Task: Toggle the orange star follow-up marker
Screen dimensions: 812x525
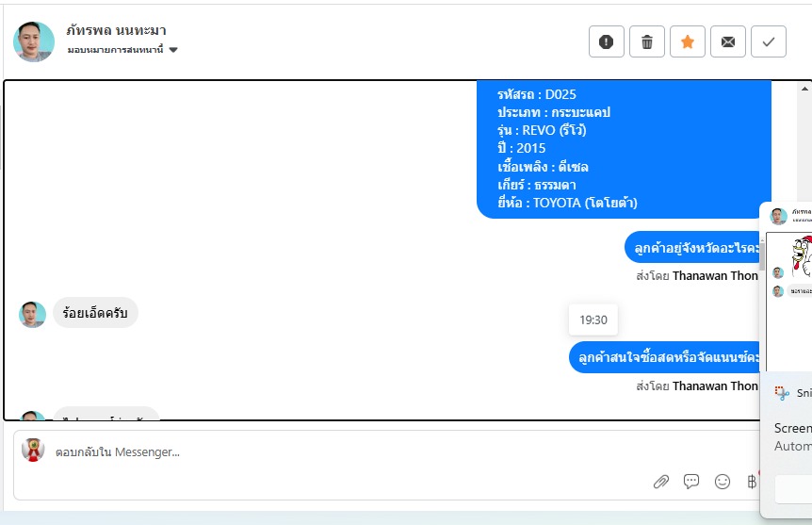Action: click(x=688, y=41)
